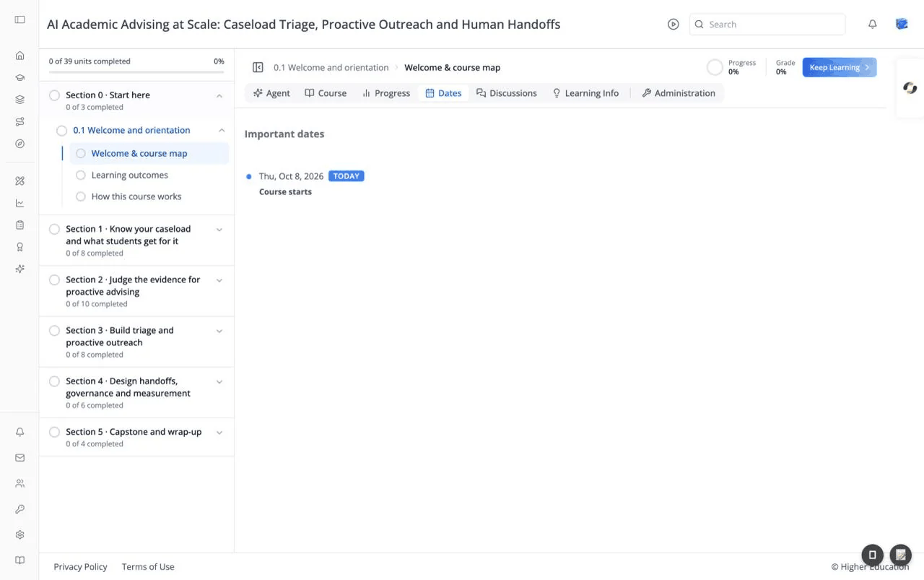Viewport: 924px width, 580px height.
Task: Expand Section 5 Capstone and wrap-up chevron
Action: (x=219, y=433)
